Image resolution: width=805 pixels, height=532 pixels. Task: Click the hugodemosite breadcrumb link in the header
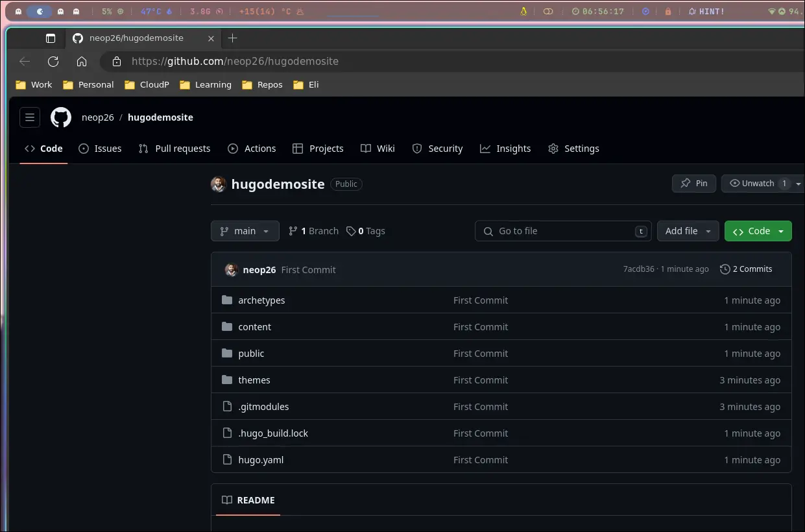[x=160, y=117]
